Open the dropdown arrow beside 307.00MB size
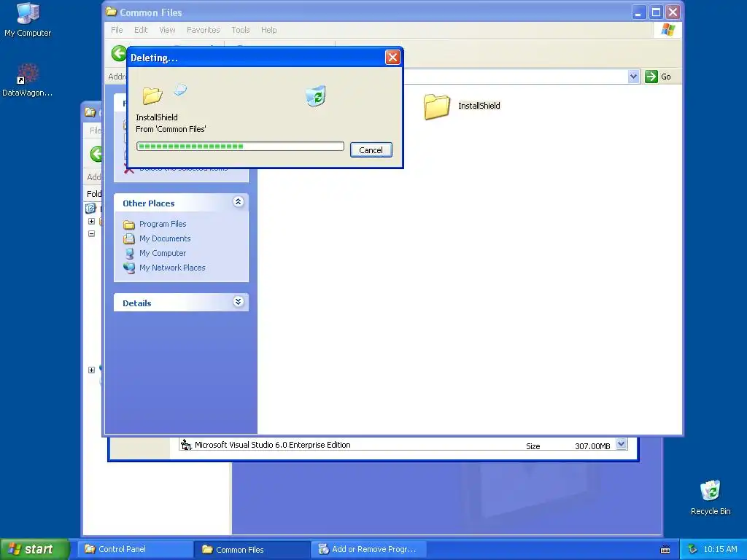The height and width of the screenshot is (560, 747). click(621, 444)
